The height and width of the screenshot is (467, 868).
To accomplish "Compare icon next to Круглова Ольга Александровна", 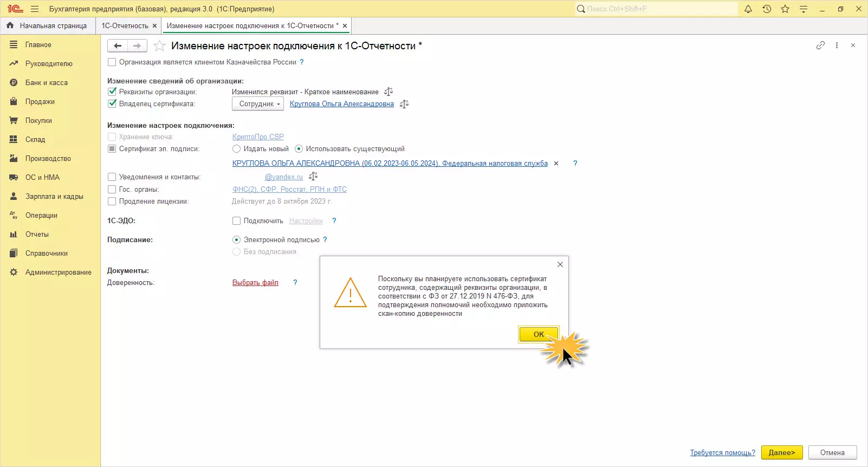I will point(404,104).
